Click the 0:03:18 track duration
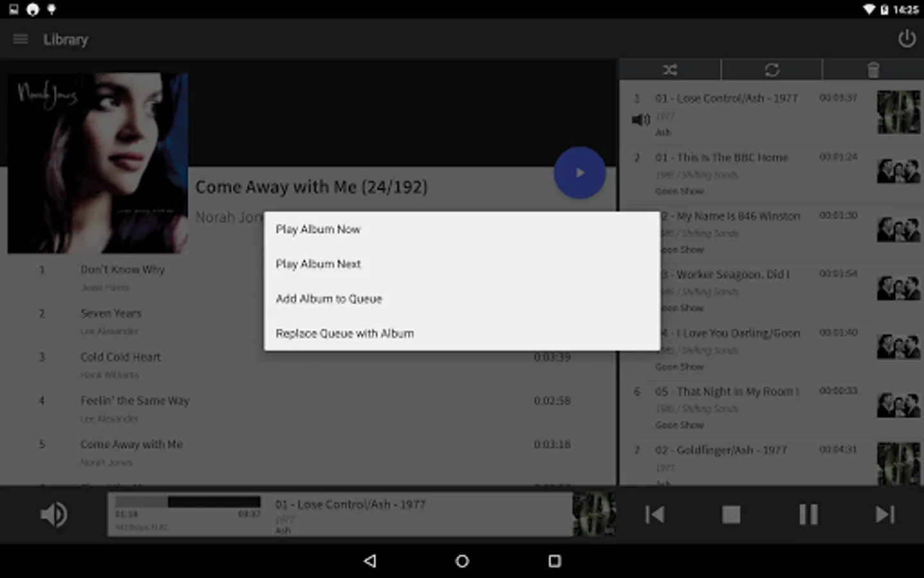Image resolution: width=924 pixels, height=578 pixels. coord(552,444)
